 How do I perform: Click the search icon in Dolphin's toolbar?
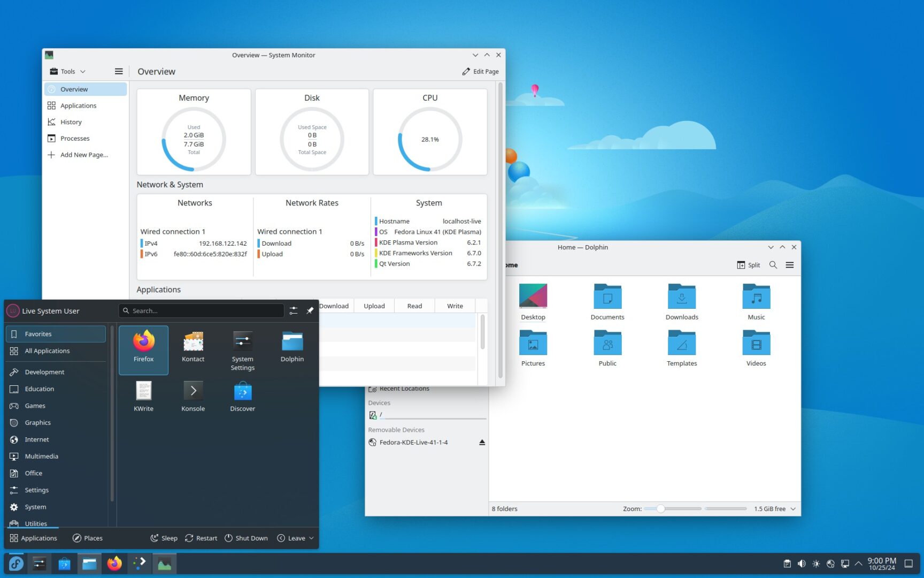(x=773, y=264)
